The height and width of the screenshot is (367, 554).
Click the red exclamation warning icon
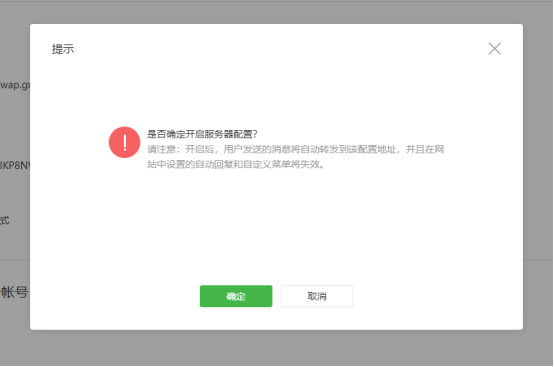[124, 142]
